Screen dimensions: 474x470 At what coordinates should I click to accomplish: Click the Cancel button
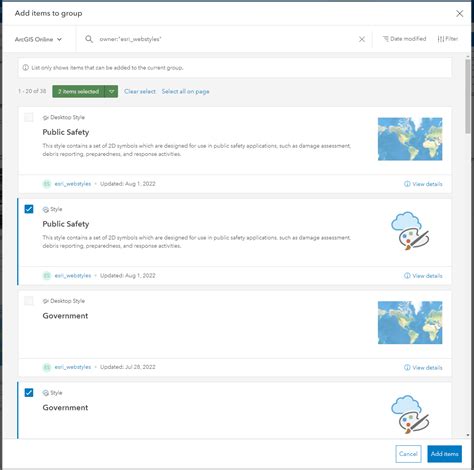click(x=408, y=454)
